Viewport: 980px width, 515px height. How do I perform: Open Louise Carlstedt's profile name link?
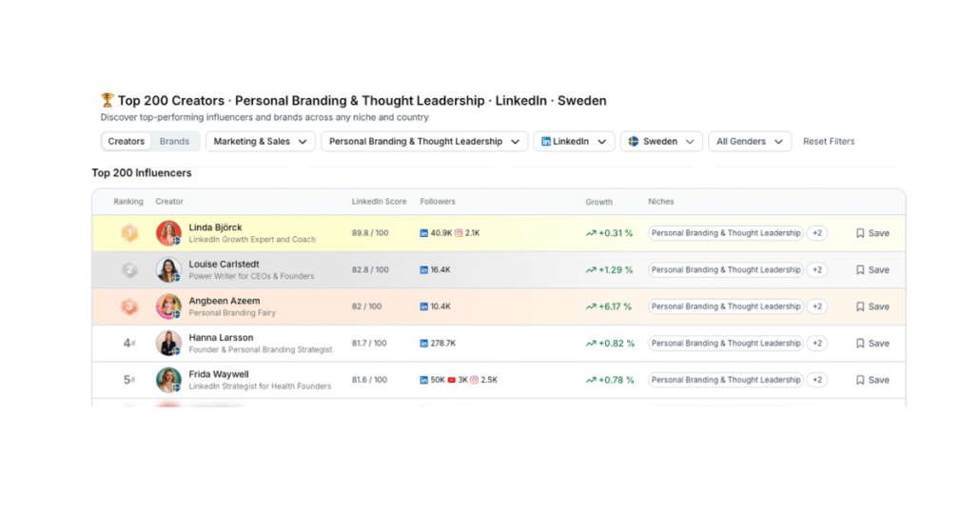click(x=224, y=265)
